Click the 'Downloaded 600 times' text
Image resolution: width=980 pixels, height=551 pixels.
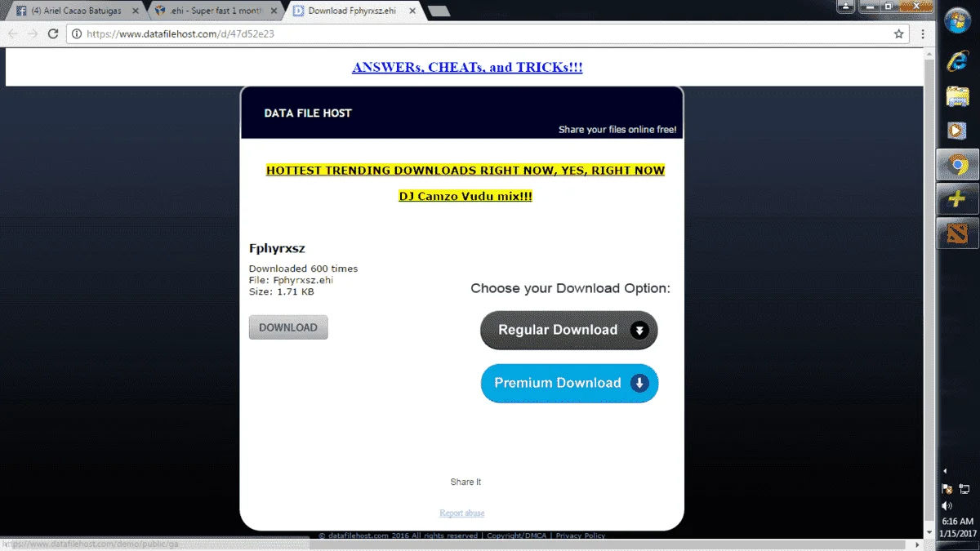tap(303, 269)
